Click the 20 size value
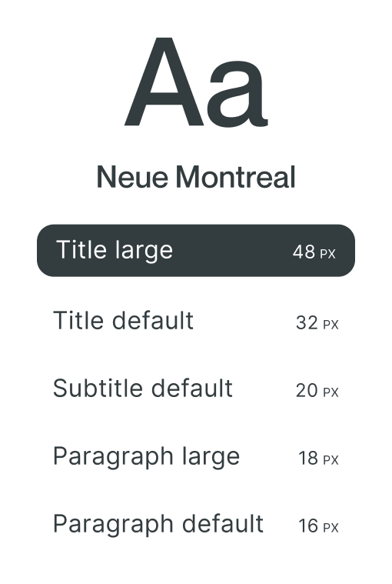 tap(307, 391)
